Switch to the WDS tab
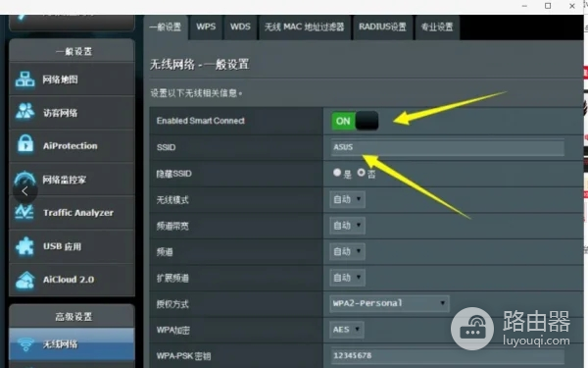The width and height of the screenshot is (588, 368). (240, 27)
